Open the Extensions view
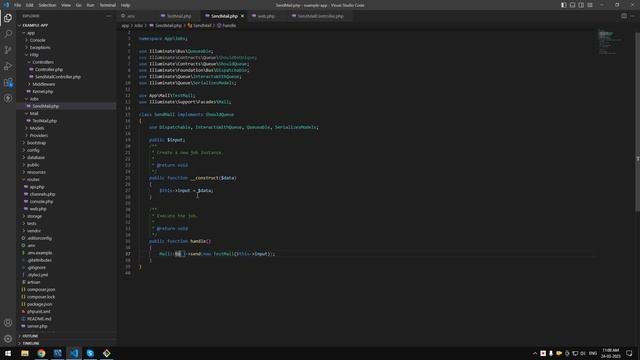The height and width of the screenshot is (360, 640). (8, 82)
